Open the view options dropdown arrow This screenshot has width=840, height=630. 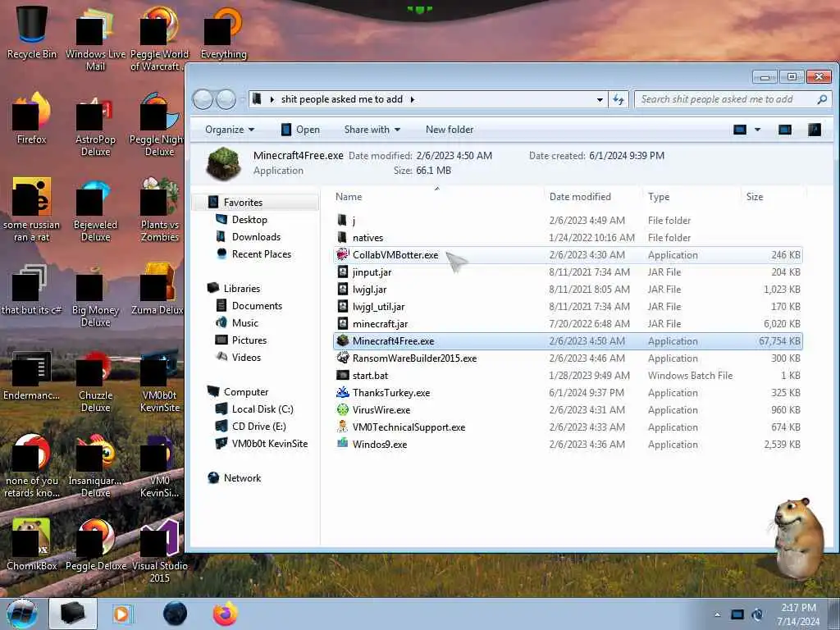click(x=757, y=130)
